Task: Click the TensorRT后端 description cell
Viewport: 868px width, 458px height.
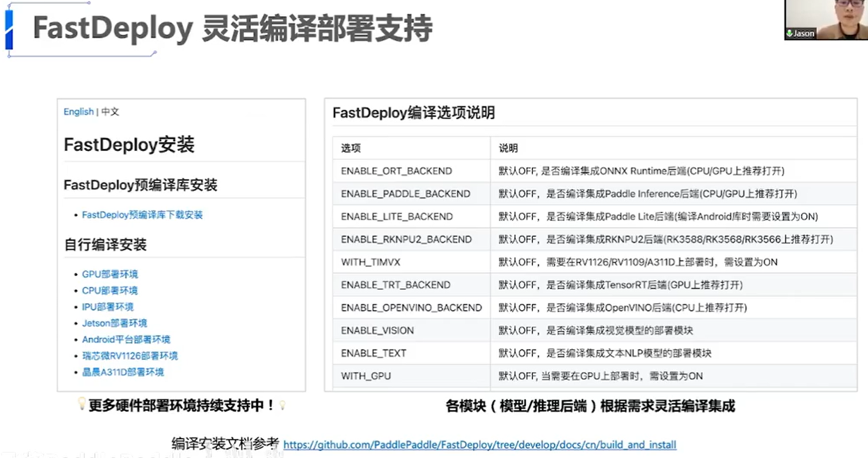Action: coord(674,285)
